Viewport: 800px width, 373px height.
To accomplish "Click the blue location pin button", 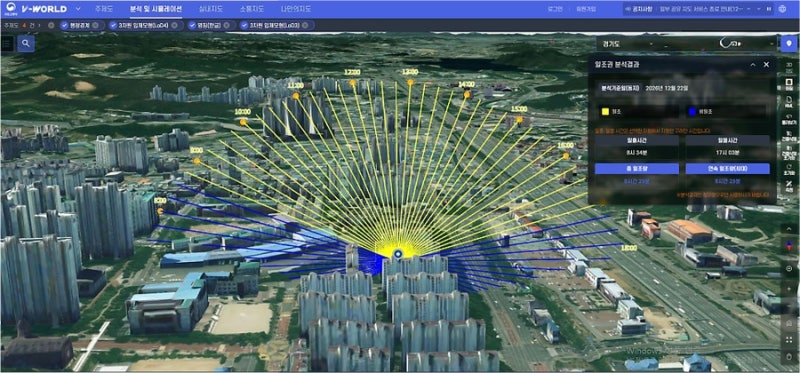I will [789, 44].
